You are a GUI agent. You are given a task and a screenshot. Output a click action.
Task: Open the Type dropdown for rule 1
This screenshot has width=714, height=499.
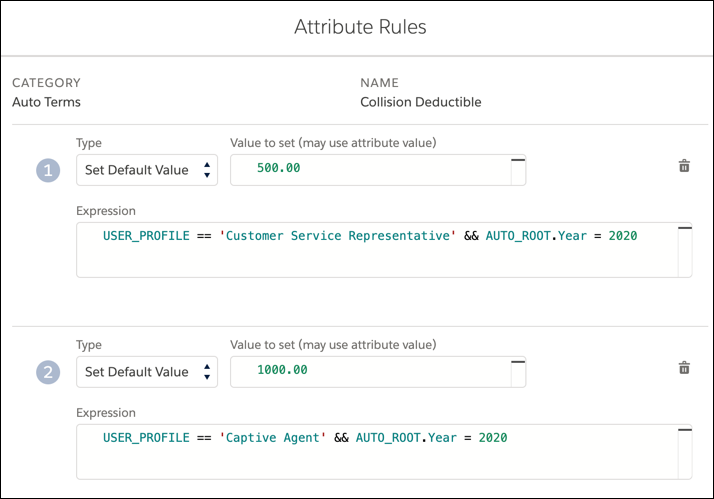[147, 170]
